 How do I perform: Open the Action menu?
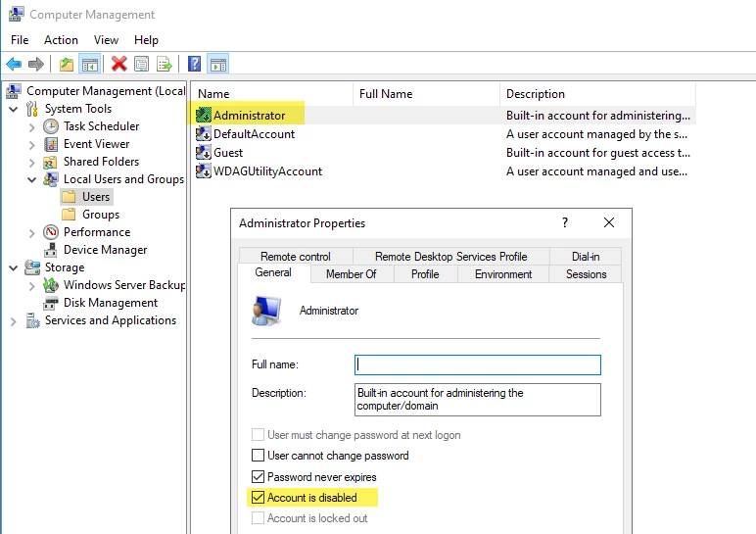tap(62, 40)
